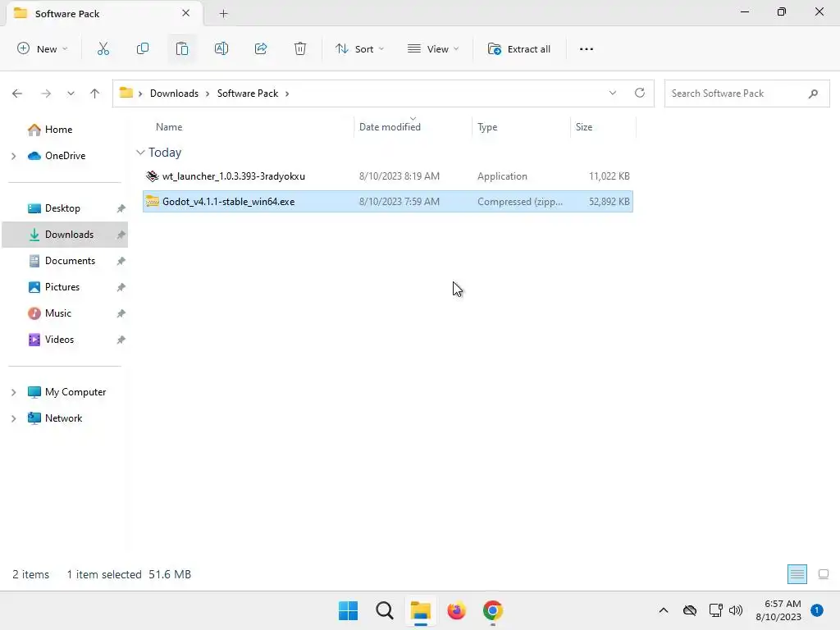Click the Copy icon in toolbar
840x630 pixels.
tap(143, 48)
